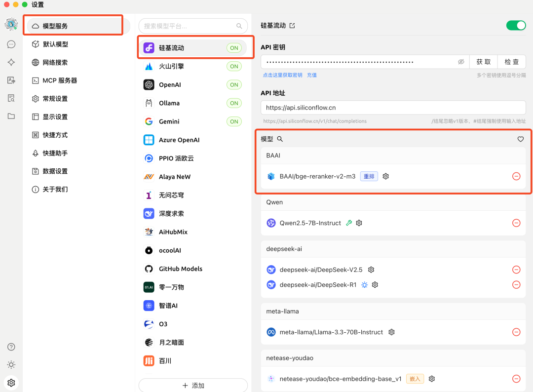Open the files icon in the left sidebar
The image size is (533, 392).
[11, 116]
